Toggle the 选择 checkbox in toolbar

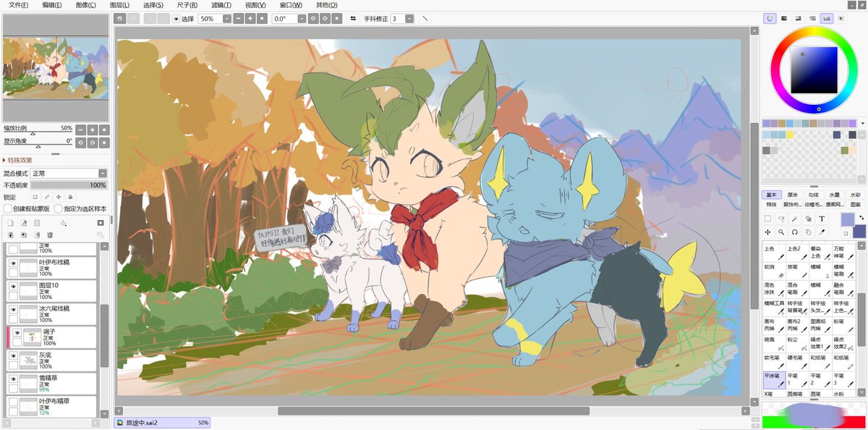point(176,19)
